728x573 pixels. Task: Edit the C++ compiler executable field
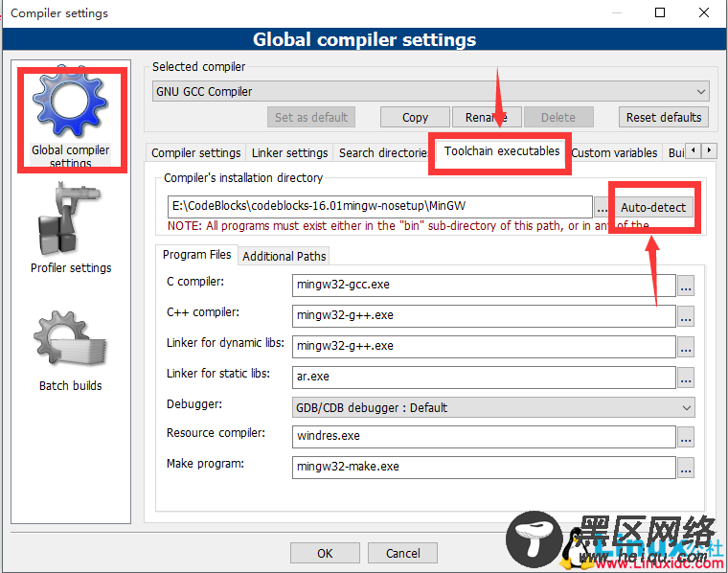pyautogui.click(x=484, y=316)
